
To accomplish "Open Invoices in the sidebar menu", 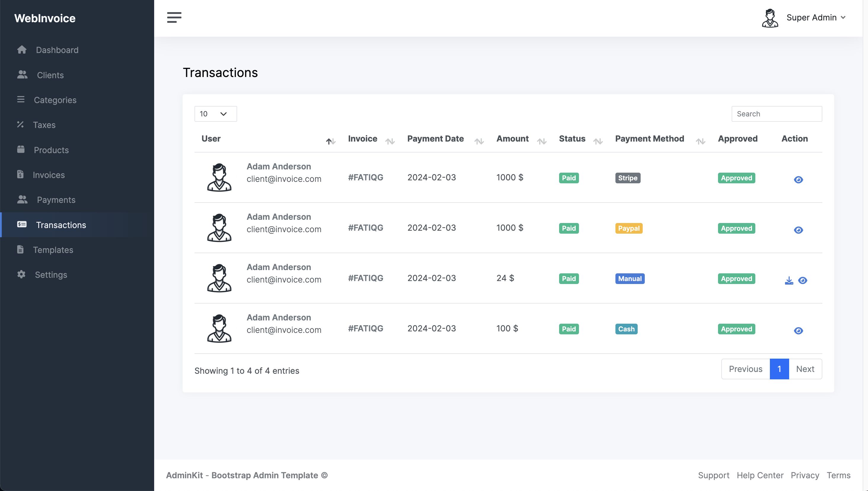I will [49, 175].
